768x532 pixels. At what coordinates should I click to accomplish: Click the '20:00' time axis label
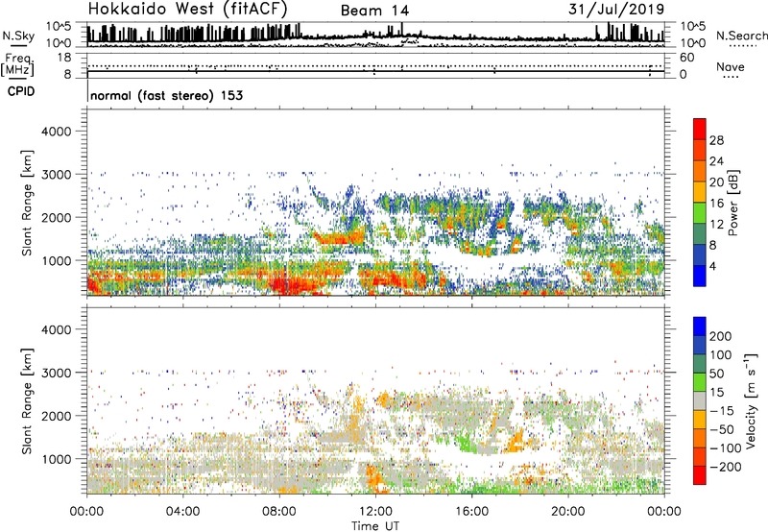tap(567, 512)
